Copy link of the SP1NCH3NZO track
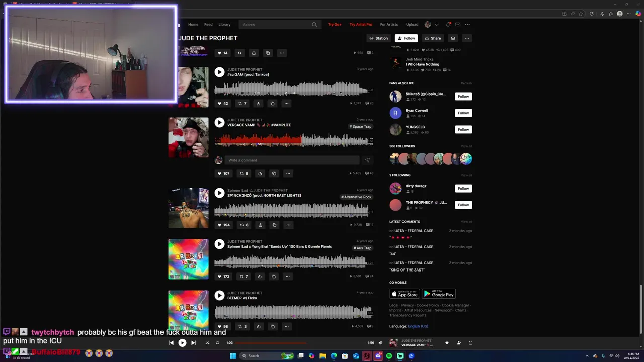The width and height of the screenshot is (644, 362). (x=274, y=225)
